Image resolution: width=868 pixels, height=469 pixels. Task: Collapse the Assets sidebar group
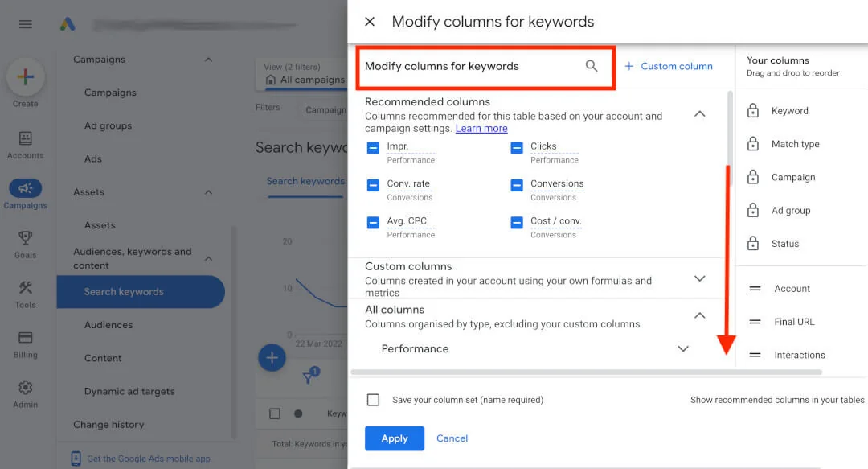click(208, 192)
